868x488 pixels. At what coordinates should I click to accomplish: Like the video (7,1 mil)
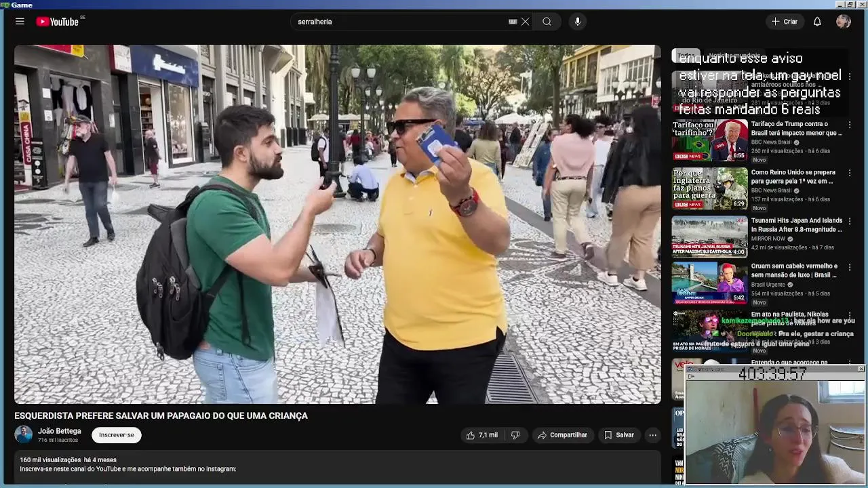482,435
